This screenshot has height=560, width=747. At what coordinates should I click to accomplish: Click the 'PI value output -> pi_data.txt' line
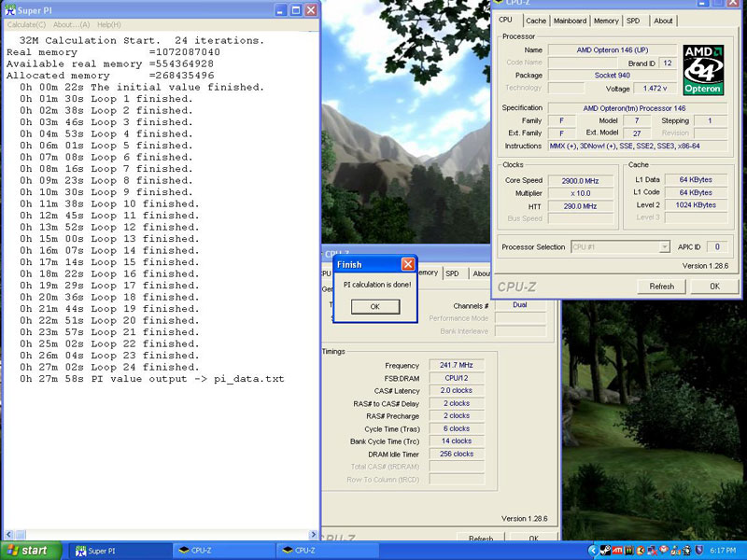coord(152,379)
